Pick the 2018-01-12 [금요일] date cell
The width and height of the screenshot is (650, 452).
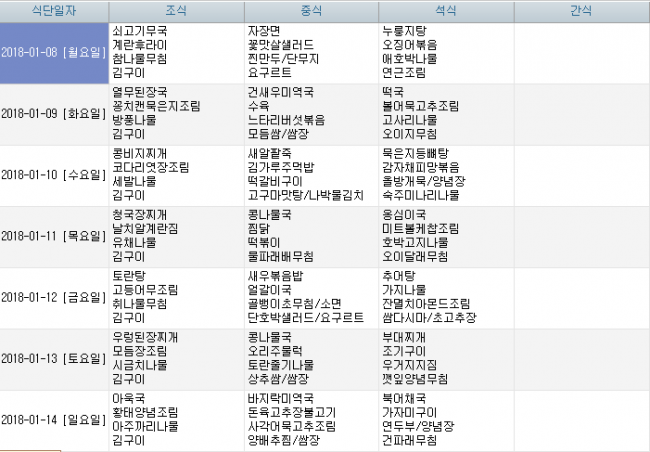54,297
